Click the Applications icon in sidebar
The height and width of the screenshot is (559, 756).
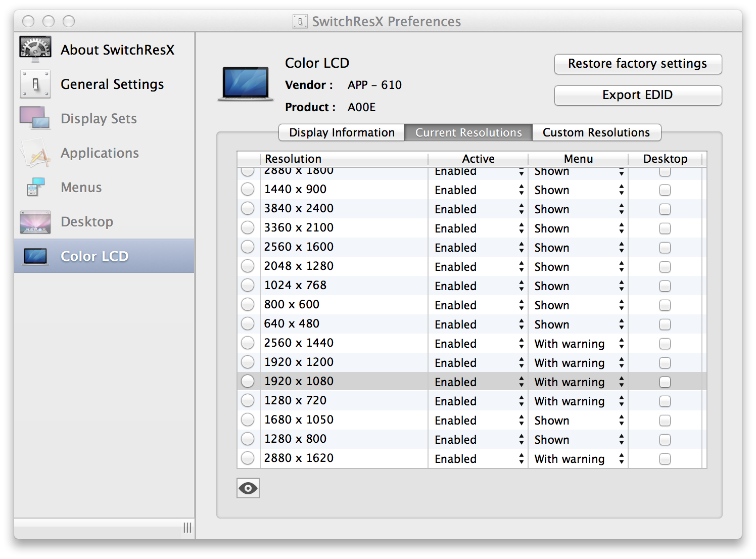point(35,153)
